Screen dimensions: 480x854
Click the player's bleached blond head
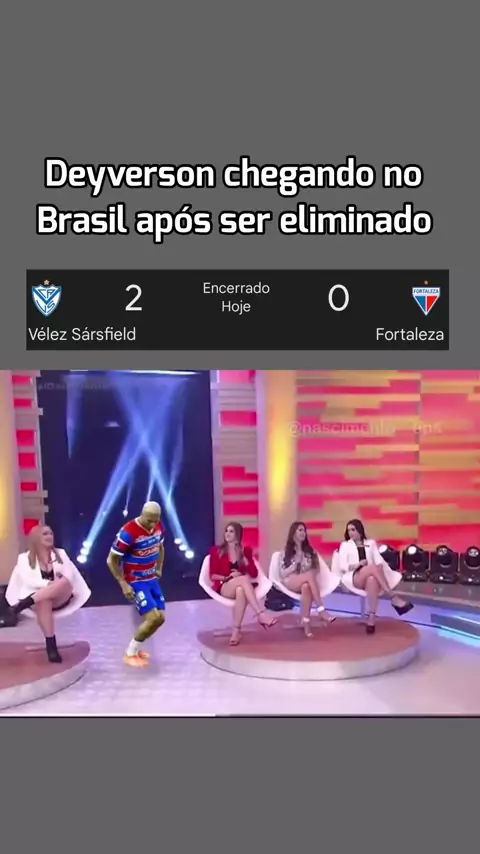[x=151, y=513]
